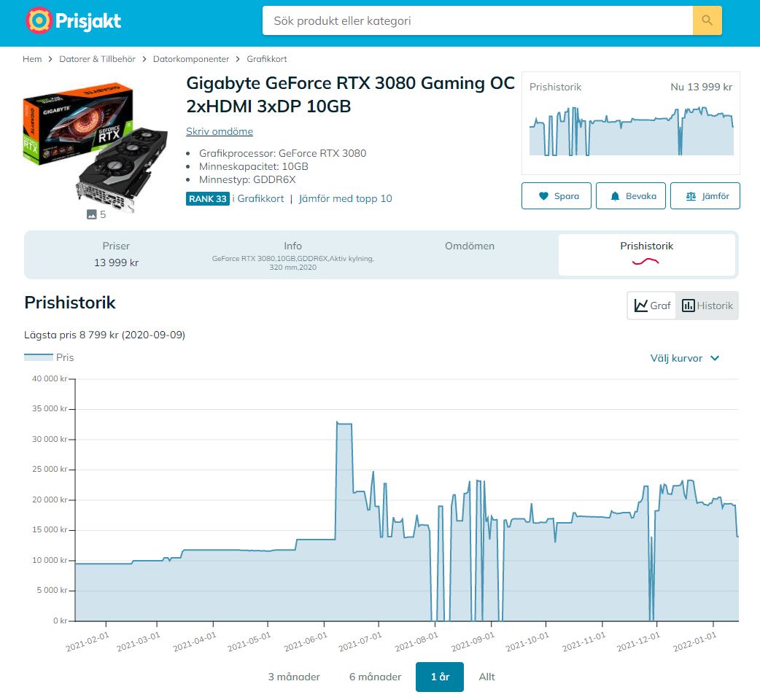Select the 6 månader time range

point(375,677)
